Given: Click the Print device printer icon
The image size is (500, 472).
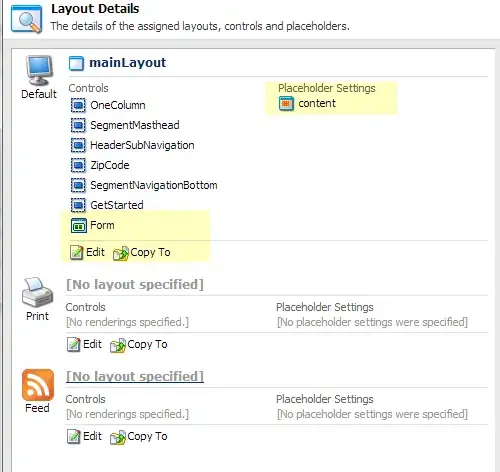Looking at the screenshot, I should pos(37,292).
